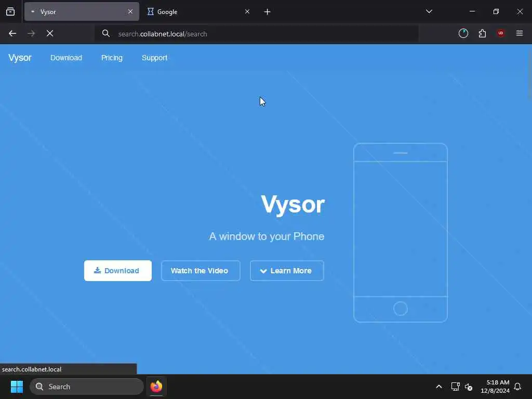Restore down the Firefox window

click(x=496, y=11)
